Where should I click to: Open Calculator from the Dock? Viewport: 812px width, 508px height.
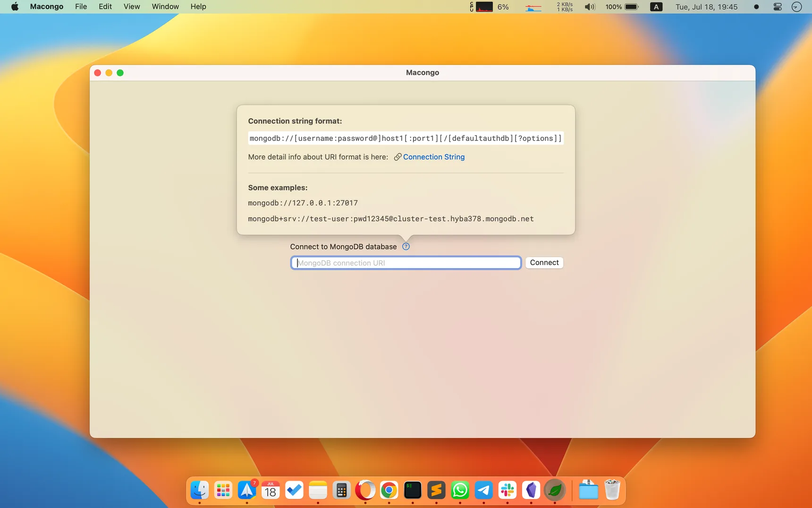[x=341, y=491]
